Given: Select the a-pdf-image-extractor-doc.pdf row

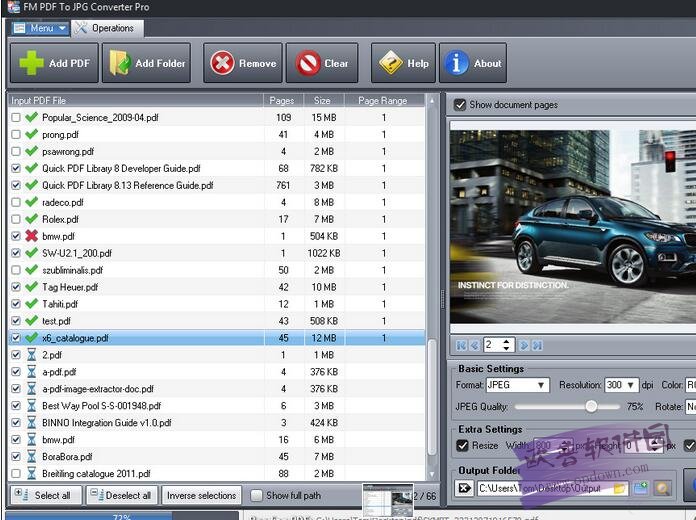Looking at the screenshot, I should pos(217,389).
